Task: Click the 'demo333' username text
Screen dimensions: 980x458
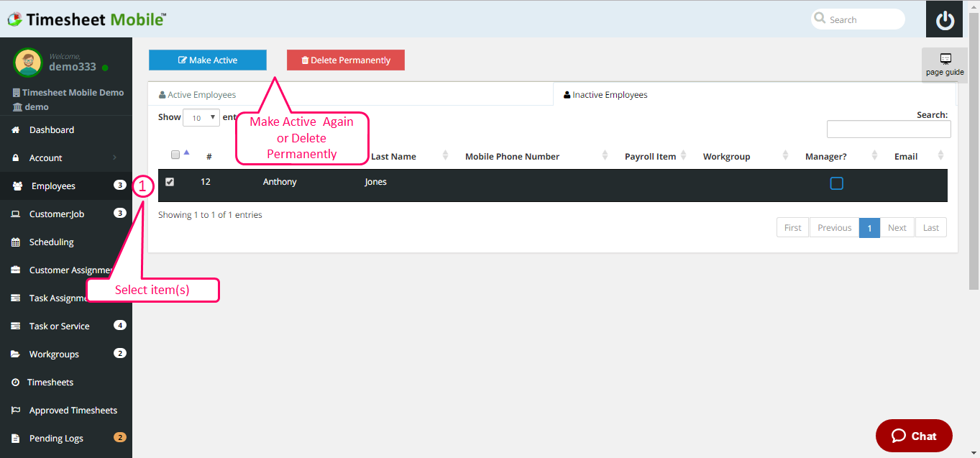Action: [72, 67]
